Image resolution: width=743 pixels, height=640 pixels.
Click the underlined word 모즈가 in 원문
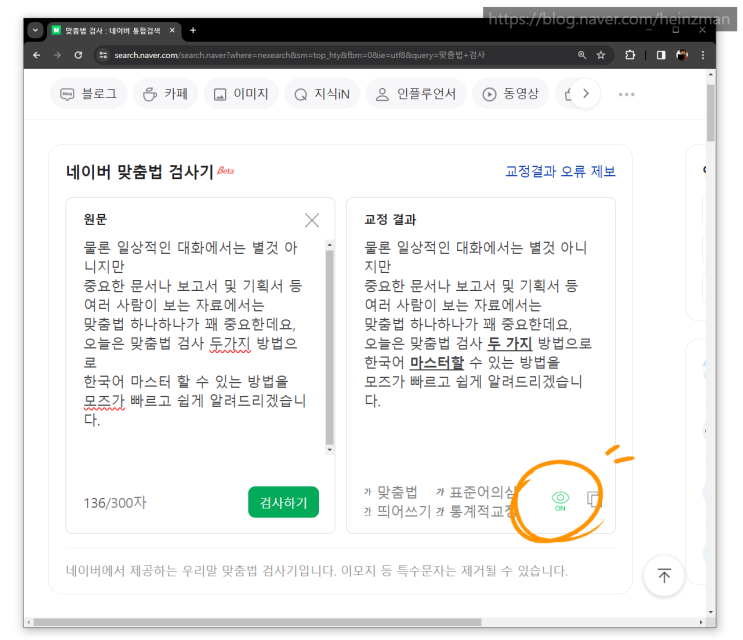[104, 401]
